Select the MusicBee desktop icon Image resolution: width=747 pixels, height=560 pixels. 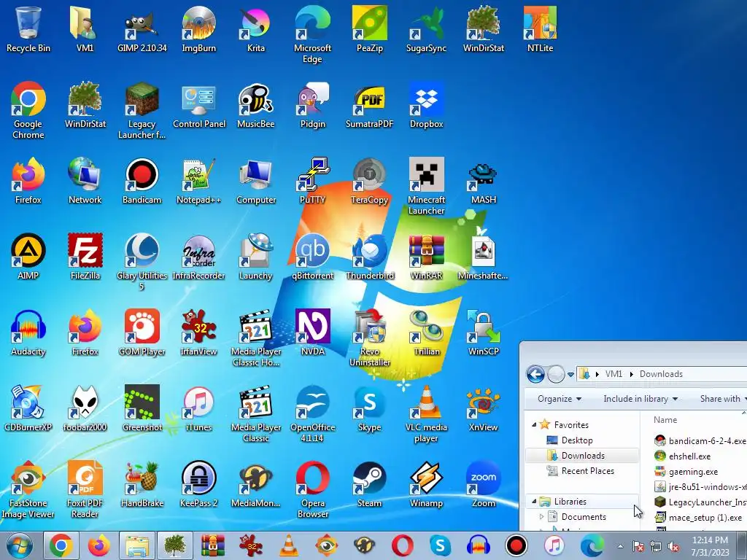pyautogui.click(x=256, y=105)
